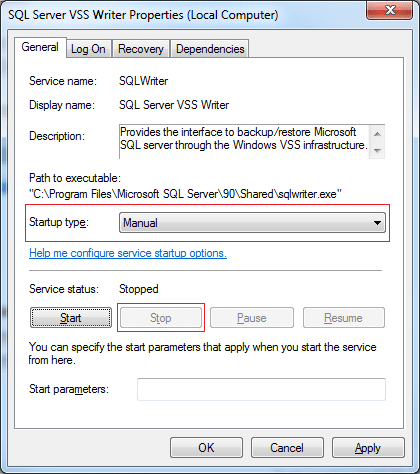Click the disabled Resume button
Viewport: 420px width, 474px height.
343,318
